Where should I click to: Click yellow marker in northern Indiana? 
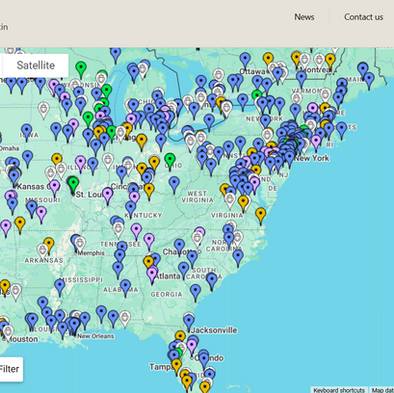[x=142, y=142]
